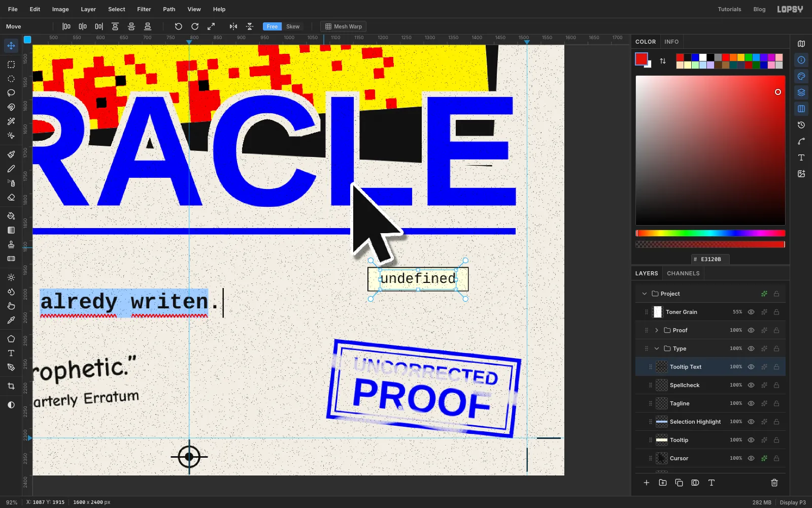Open the history panel icon

coord(801,125)
